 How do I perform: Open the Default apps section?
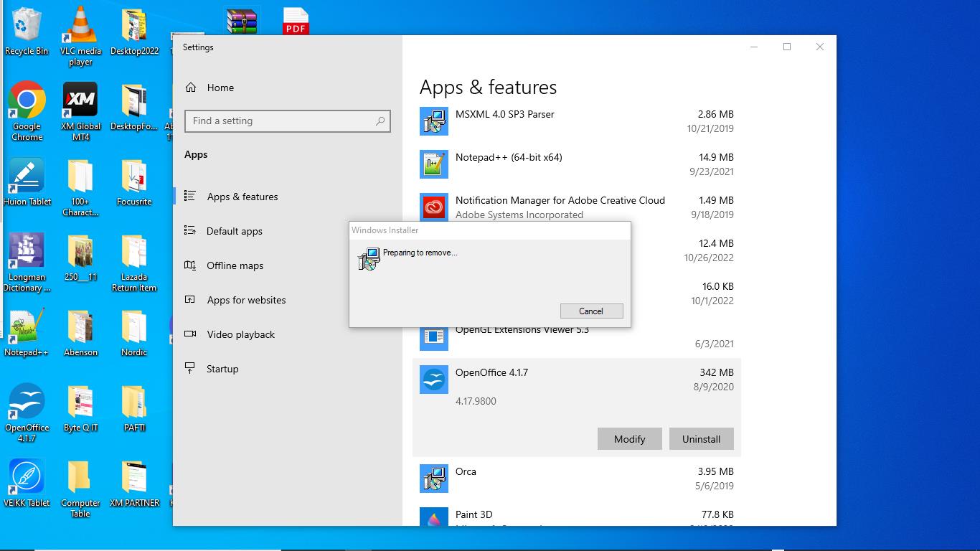click(234, 231)
